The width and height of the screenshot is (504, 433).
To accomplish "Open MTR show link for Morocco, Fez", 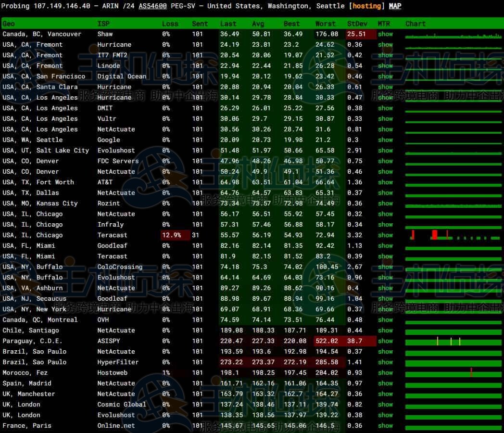I will pyautogui.click(x=385, y=373).
